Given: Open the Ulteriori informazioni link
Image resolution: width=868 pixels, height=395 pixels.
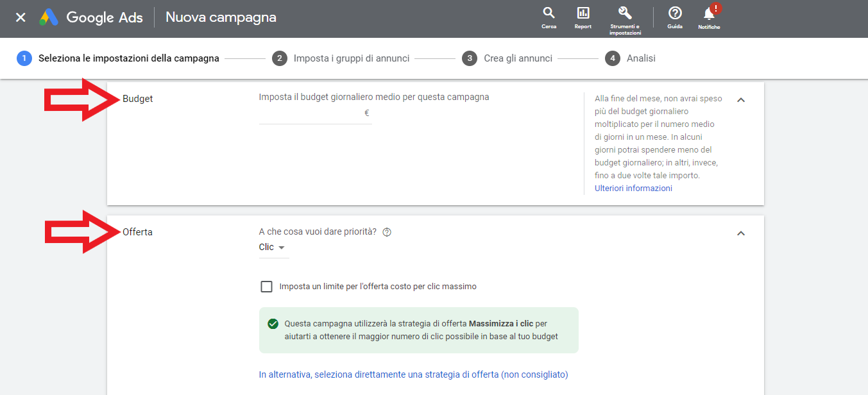Looking at the screenshot, I should (633, 189).
